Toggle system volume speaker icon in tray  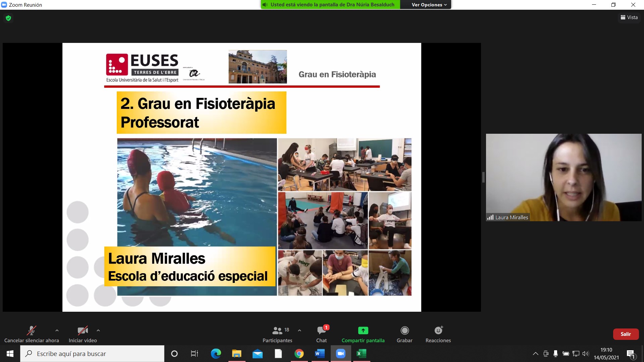click(586, 354)
